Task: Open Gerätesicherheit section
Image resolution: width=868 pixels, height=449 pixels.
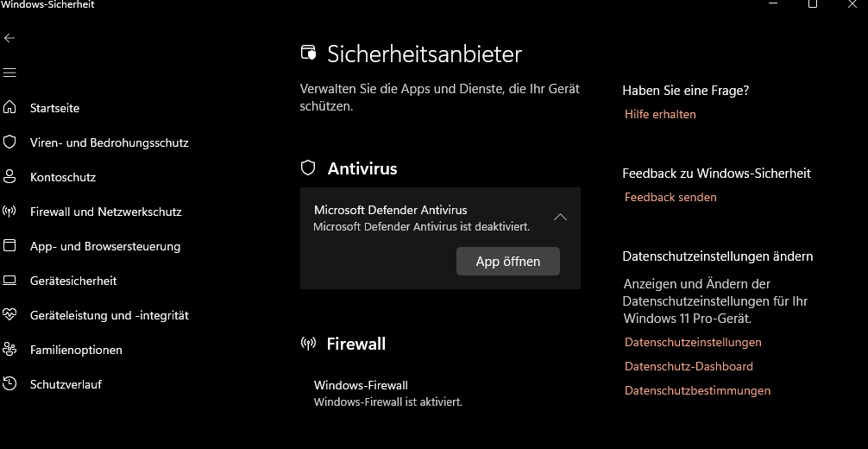Action: coord(73,281)
